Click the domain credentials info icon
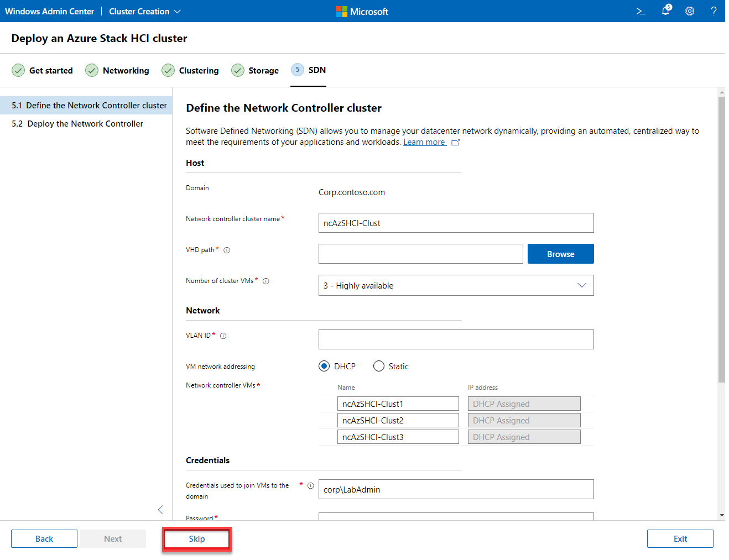Screen dimensions: 729x560 point(311,485)
